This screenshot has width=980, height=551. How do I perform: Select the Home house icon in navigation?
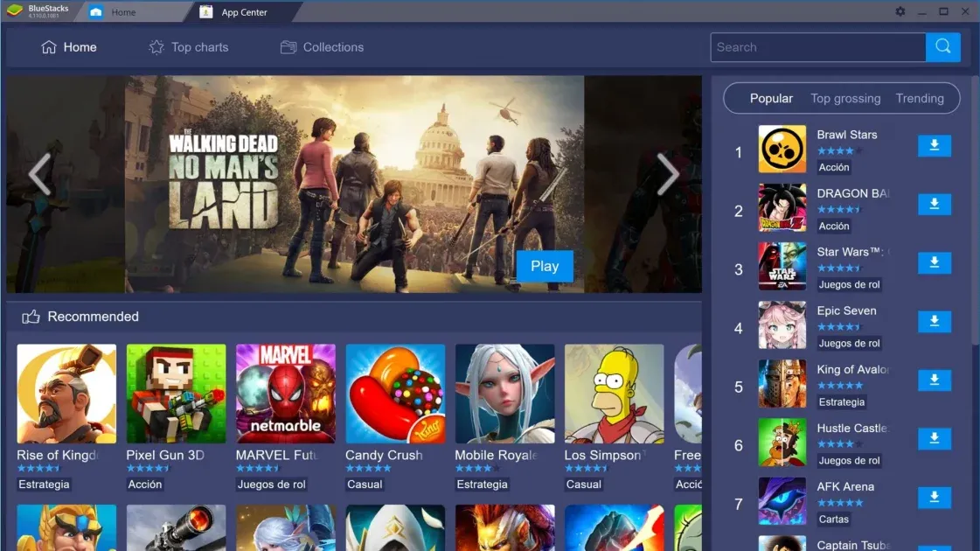coord(48,47)
